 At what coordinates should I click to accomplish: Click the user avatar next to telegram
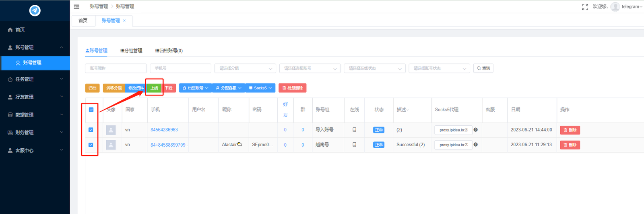[x=615, y=6]
